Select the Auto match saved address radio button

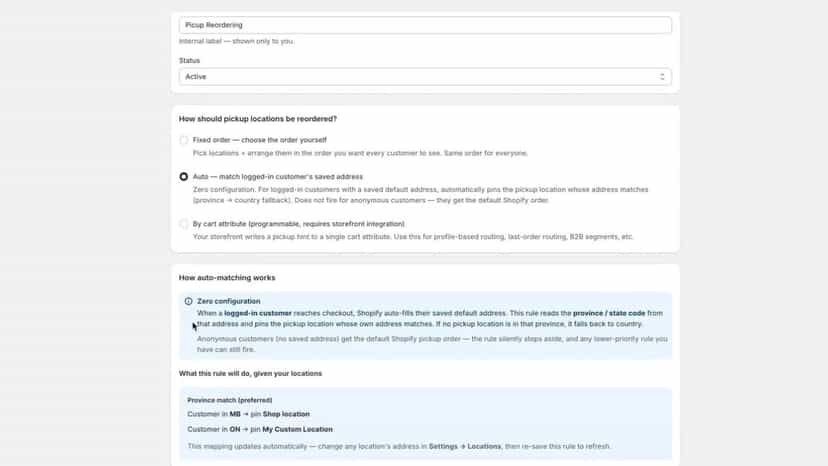pos(183,176)
